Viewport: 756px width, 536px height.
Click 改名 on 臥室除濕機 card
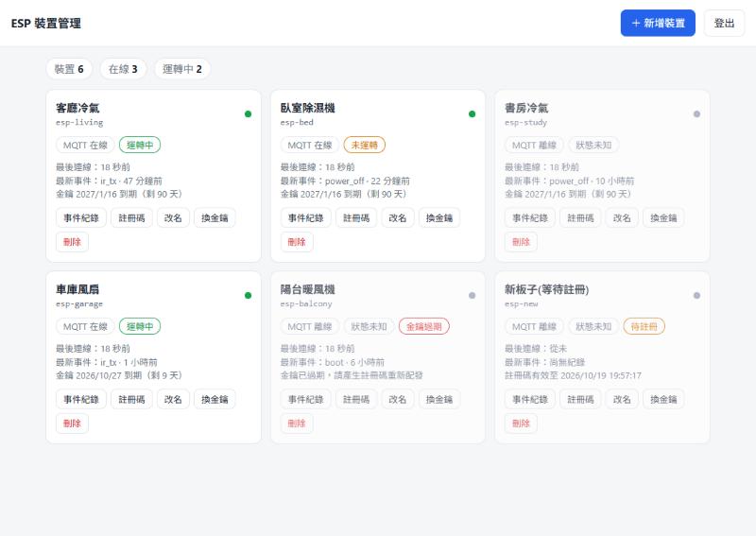[x=398, y=218]
